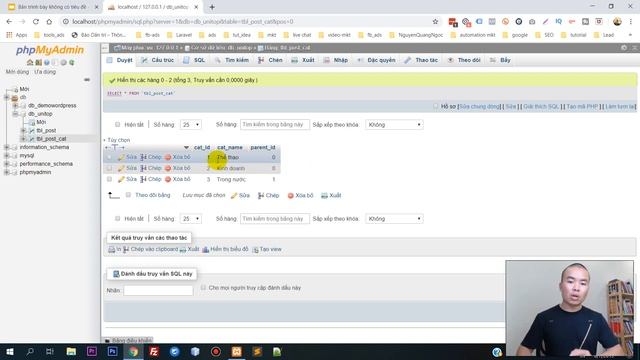Open File Explorer from the taskbar
The height and width of the screenshot is (360, 640).
pos(71,351)
